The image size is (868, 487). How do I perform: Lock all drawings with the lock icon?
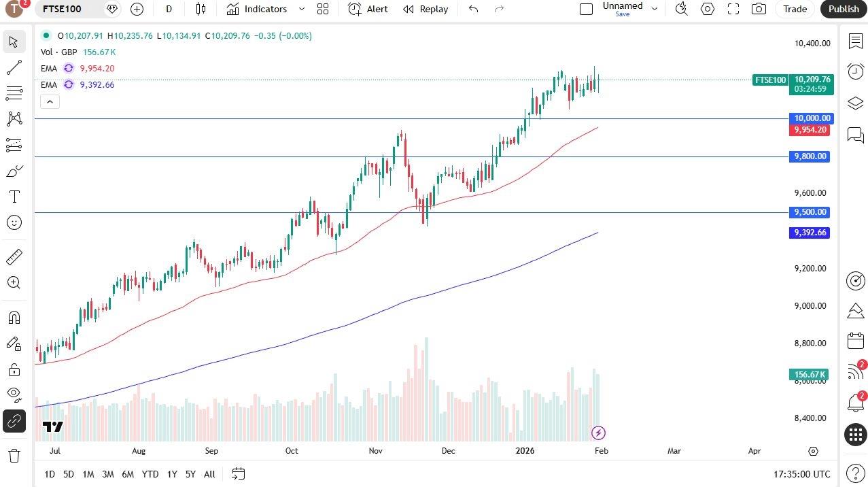[14, 369]
